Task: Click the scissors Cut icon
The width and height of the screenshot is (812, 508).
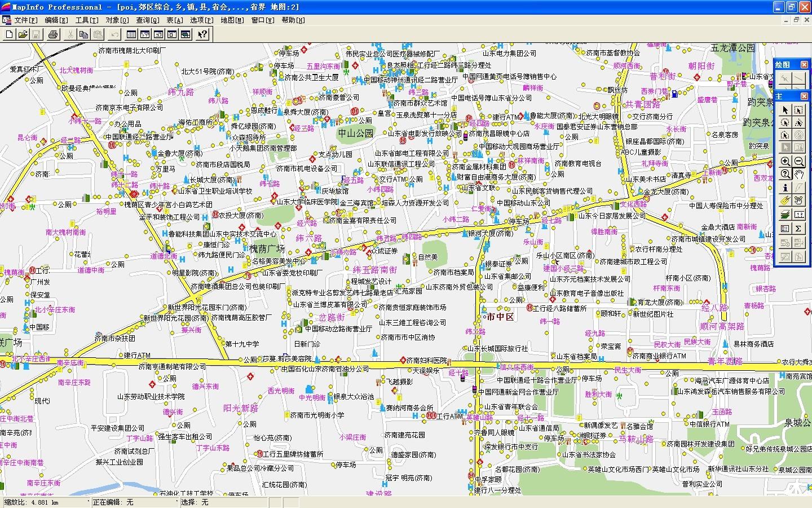Action: 69,34
